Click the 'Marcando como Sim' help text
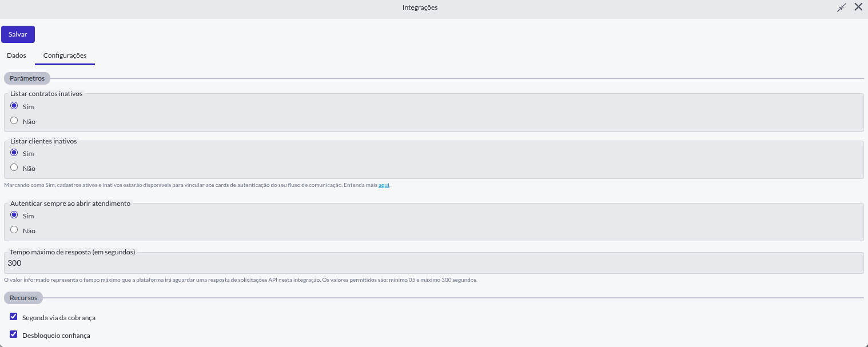The image size is (868, 347). coord(197,185)
